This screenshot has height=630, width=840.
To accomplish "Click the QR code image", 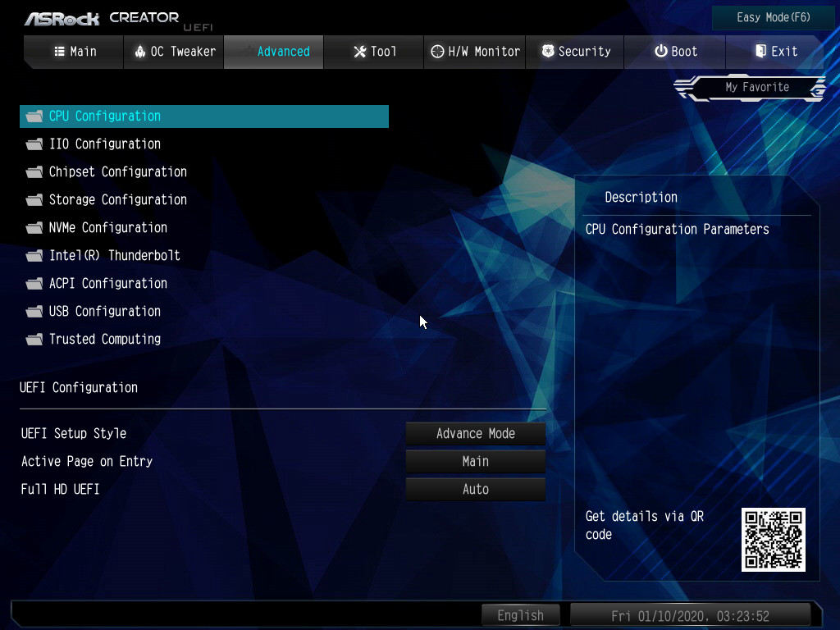I will coord(773,539).
